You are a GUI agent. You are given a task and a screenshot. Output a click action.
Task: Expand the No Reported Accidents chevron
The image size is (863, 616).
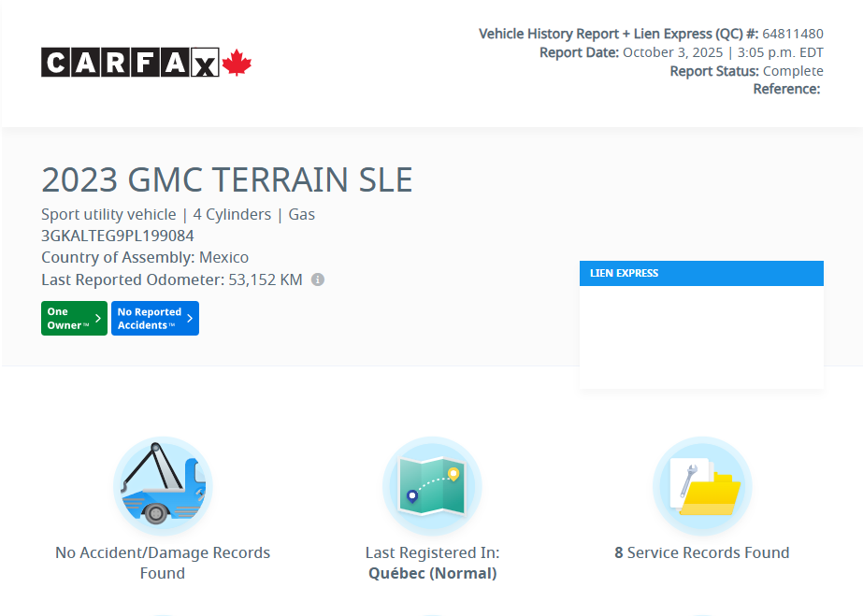click(x=190, y=318)
